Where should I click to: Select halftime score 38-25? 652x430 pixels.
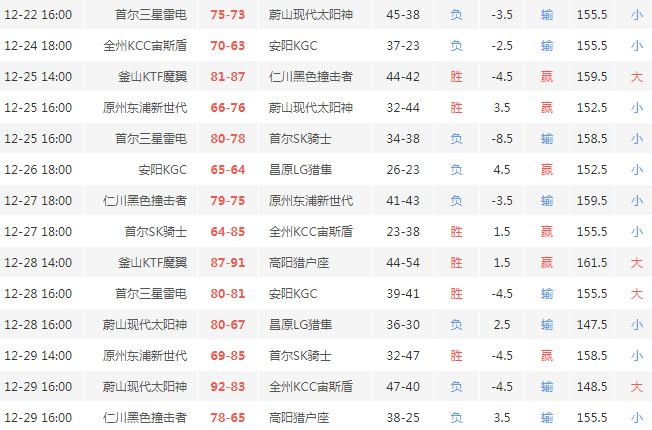point(403,418)
